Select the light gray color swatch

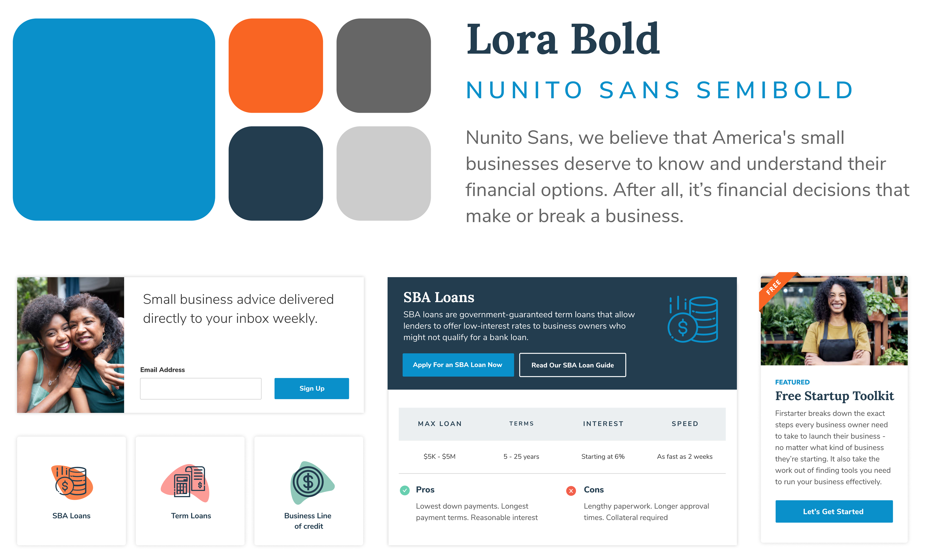[x=383, y=173]
